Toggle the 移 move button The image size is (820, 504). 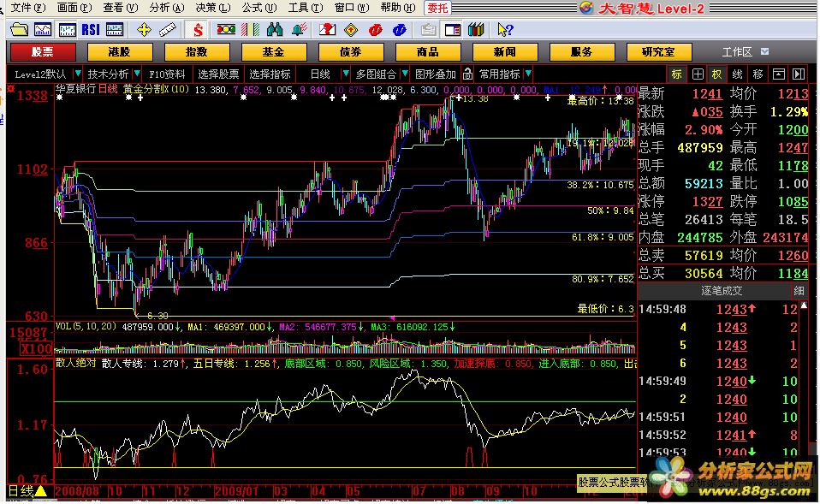pos(758,74)
